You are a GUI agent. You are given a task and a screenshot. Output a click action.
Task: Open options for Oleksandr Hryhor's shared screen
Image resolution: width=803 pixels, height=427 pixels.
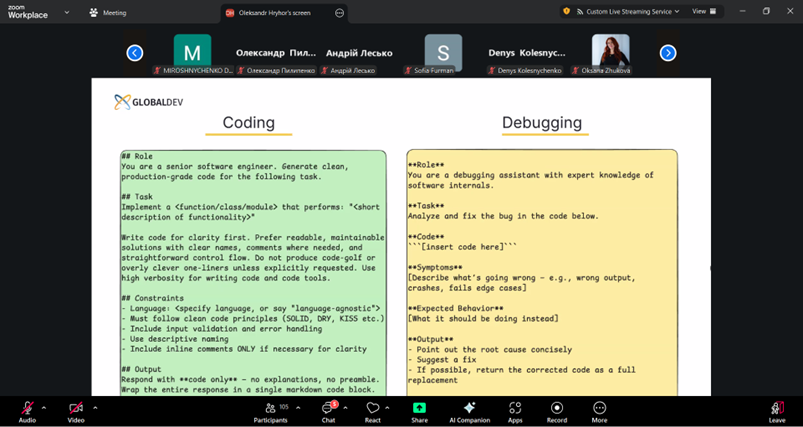pos(339,13)
